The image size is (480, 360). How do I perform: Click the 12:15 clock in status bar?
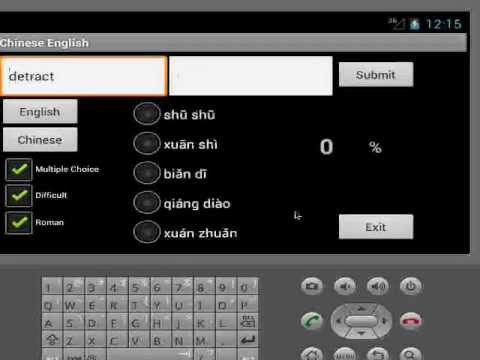pyautogui.click(x=444, y=24)
